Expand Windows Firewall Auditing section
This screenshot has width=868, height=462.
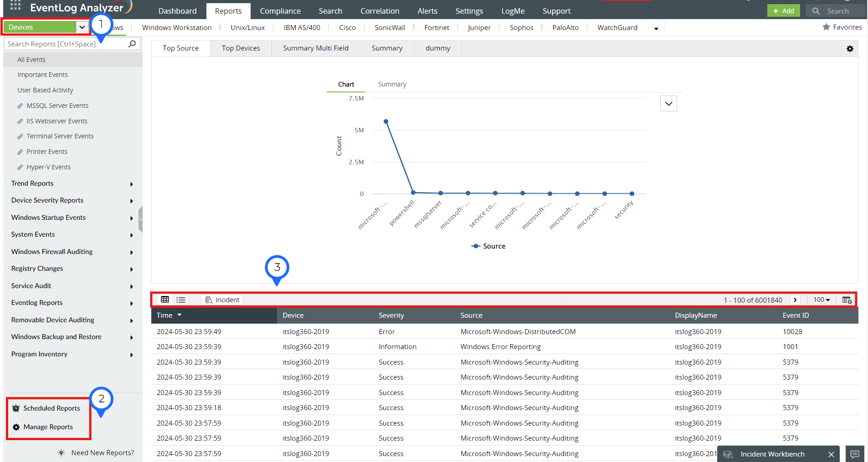pyautogui.click(x=131, y=253)
